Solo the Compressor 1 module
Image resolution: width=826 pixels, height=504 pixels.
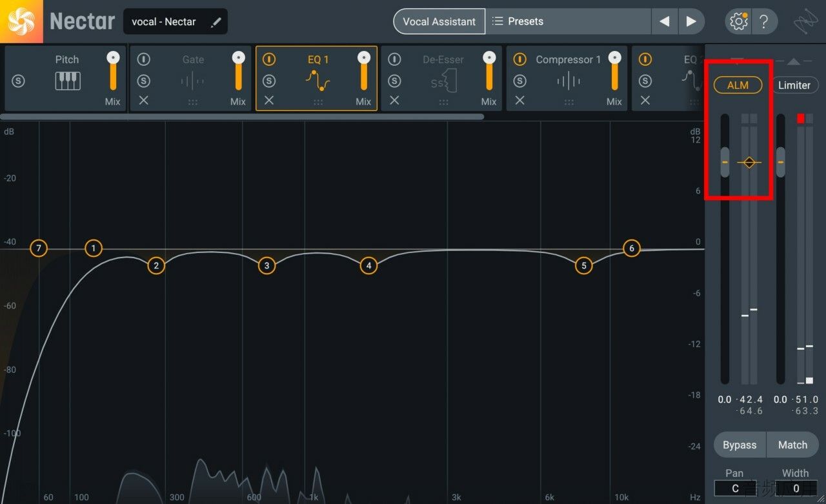click(x=519, y=81)
